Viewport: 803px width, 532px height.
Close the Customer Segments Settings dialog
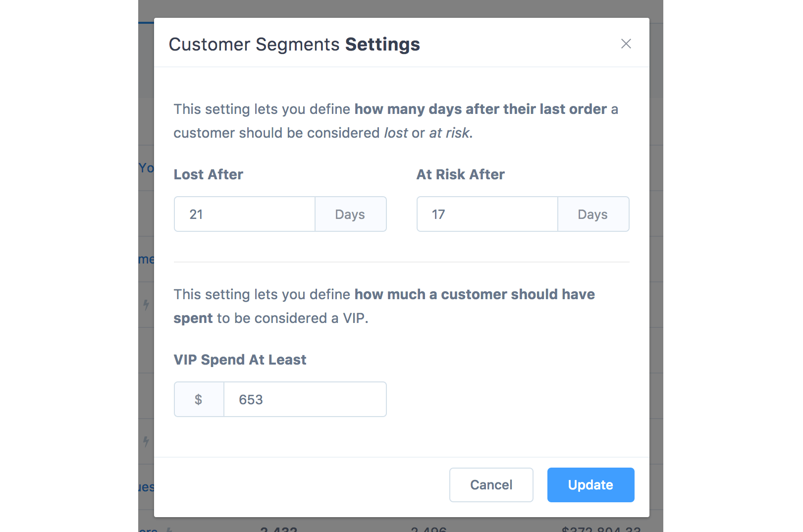pos(626,44)
